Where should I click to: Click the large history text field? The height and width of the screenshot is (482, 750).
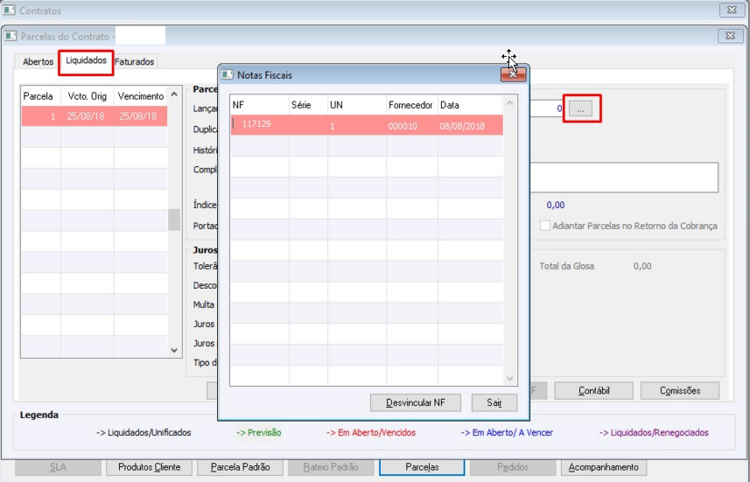click(x=624, y=177)
